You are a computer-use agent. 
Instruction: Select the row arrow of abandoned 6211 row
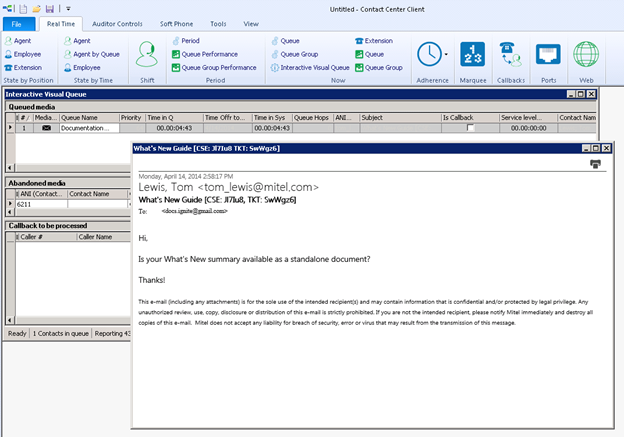[10, 204]
